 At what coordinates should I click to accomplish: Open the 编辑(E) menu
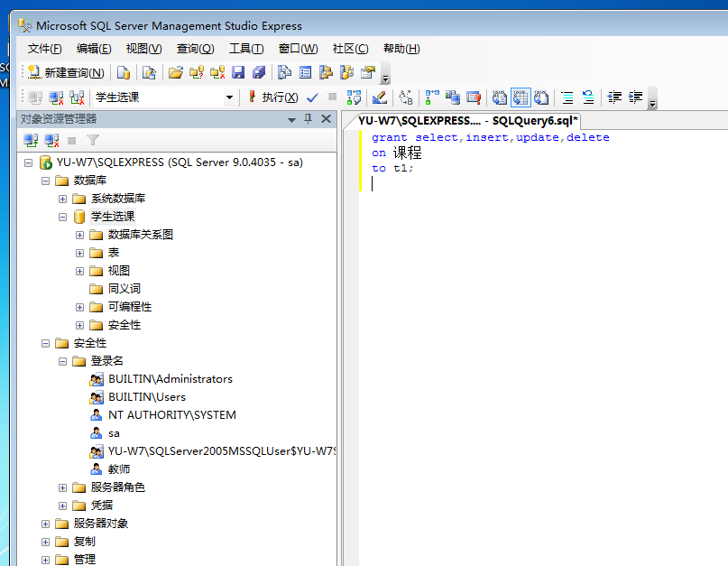click(x=94, y=49)
